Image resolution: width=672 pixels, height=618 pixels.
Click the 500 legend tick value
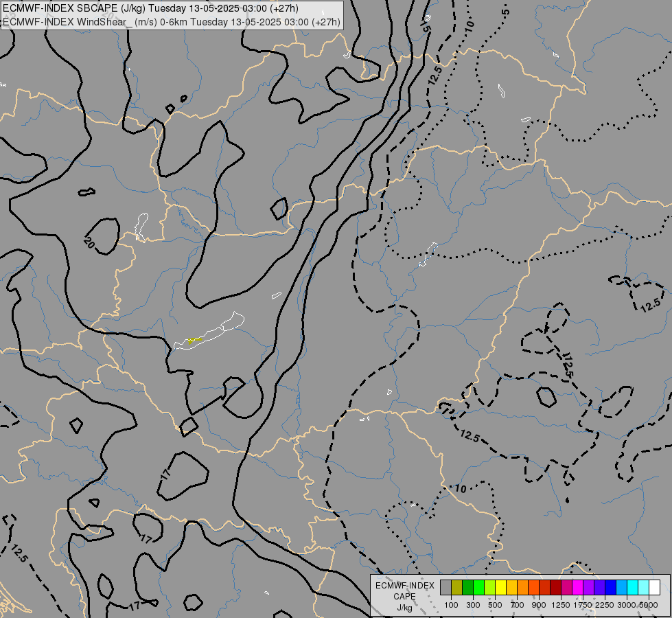[x=495, y=605]
